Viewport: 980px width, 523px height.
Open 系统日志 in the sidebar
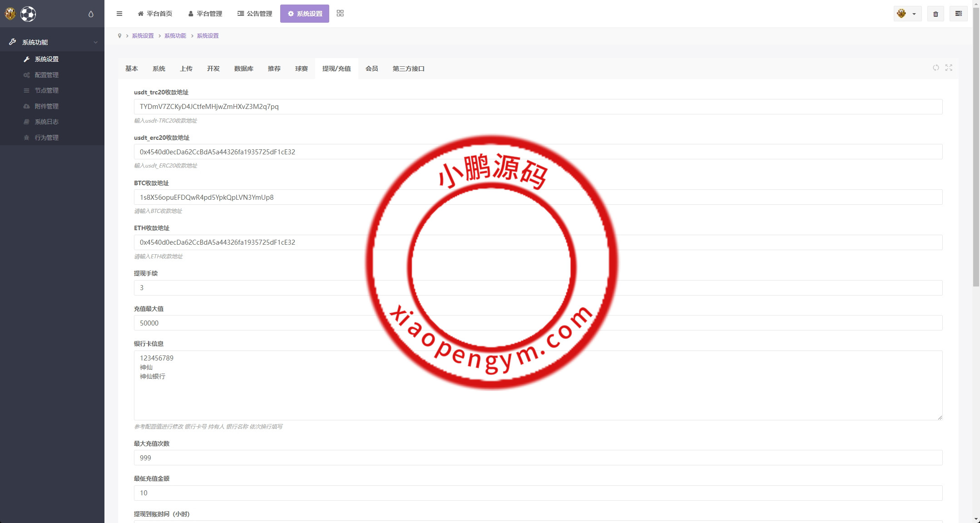(46, 122)
